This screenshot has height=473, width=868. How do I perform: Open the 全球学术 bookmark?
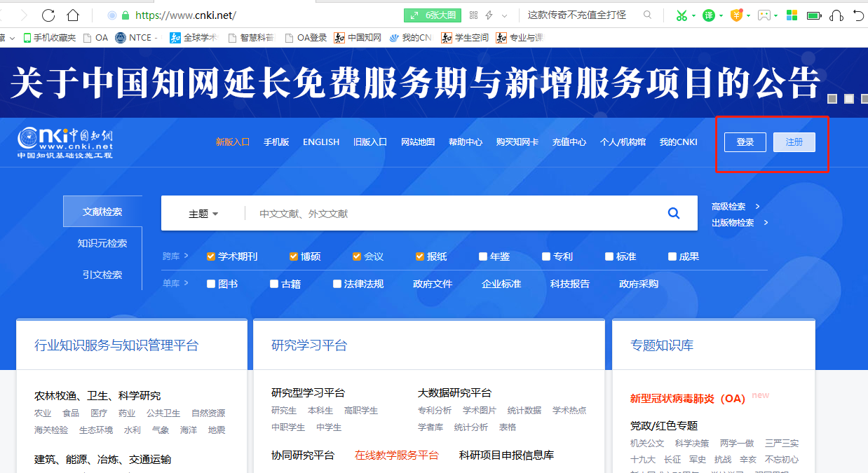tap(194, 38)
